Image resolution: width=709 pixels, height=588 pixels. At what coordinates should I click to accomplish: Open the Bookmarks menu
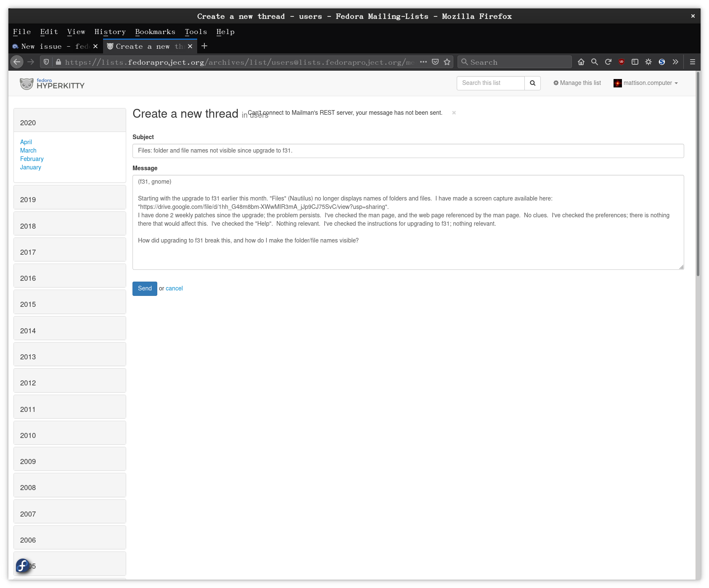(155, 32)
